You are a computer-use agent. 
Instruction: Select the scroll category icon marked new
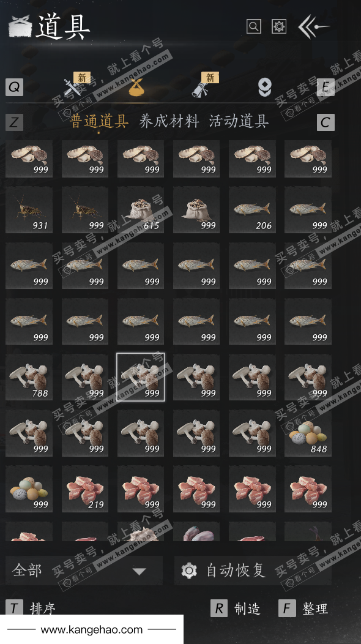click(x=201, y=88)
